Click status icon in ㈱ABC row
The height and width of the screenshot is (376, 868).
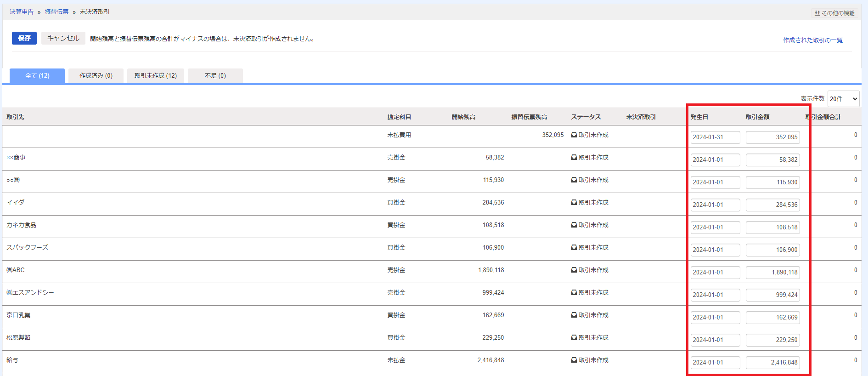pyautogui.click(x=574, y=270)
